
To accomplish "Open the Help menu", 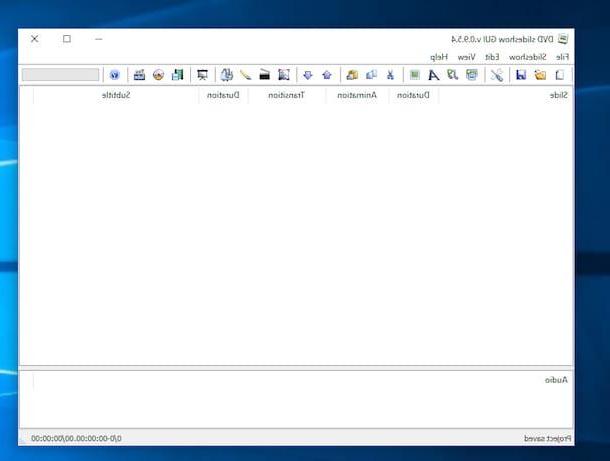I will pos(439,57).
